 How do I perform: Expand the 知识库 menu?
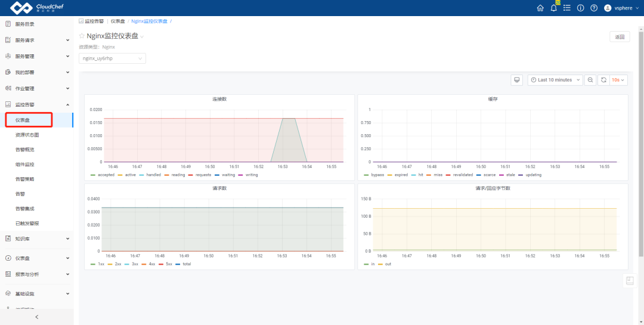[68, 239]
